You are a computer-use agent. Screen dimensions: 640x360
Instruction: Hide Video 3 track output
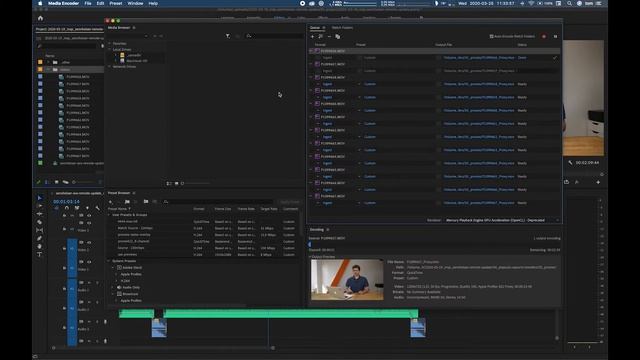(89, 223)
